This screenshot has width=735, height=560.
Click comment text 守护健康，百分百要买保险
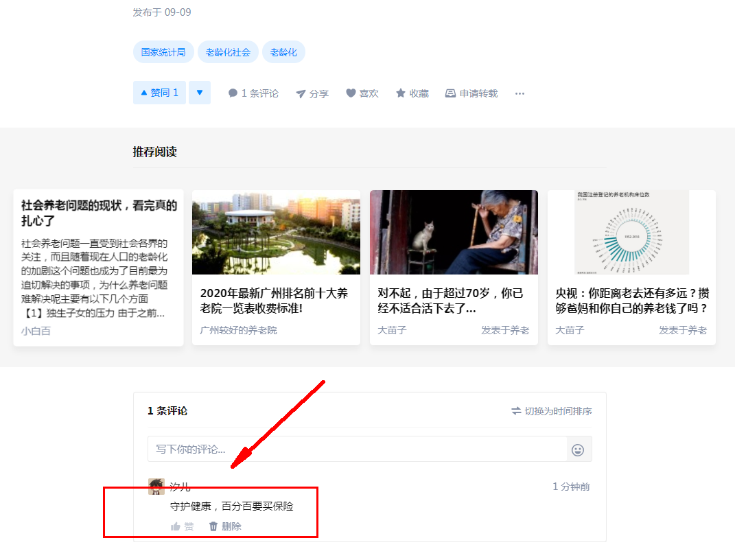pyautogui.click(x=231, y=506)
